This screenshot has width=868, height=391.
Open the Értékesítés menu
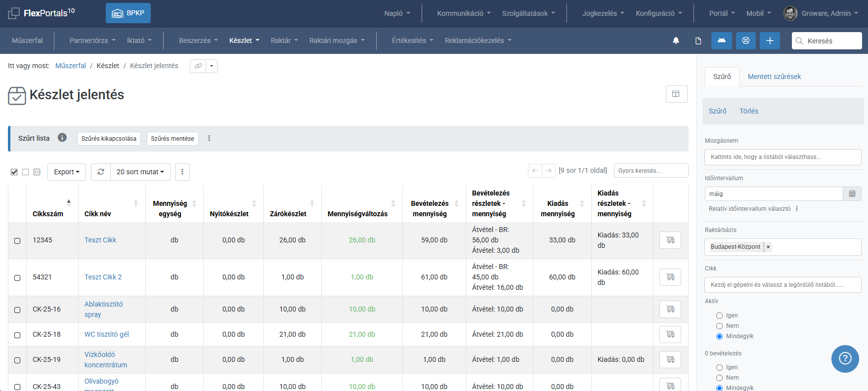click(x=413, y=40)
